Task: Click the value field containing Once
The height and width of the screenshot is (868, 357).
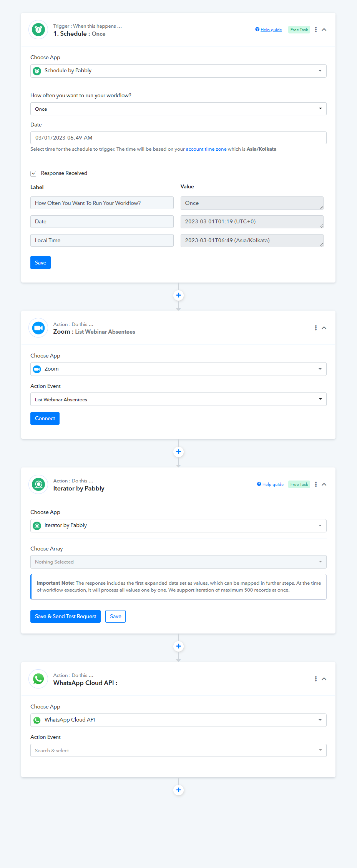Action: click(252, 203)
